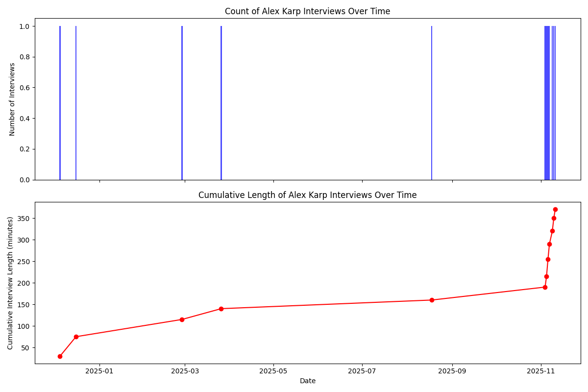Select the blue bar in late March 2025
The height and width of the screenshot is (392, 588).
[221, 103]
